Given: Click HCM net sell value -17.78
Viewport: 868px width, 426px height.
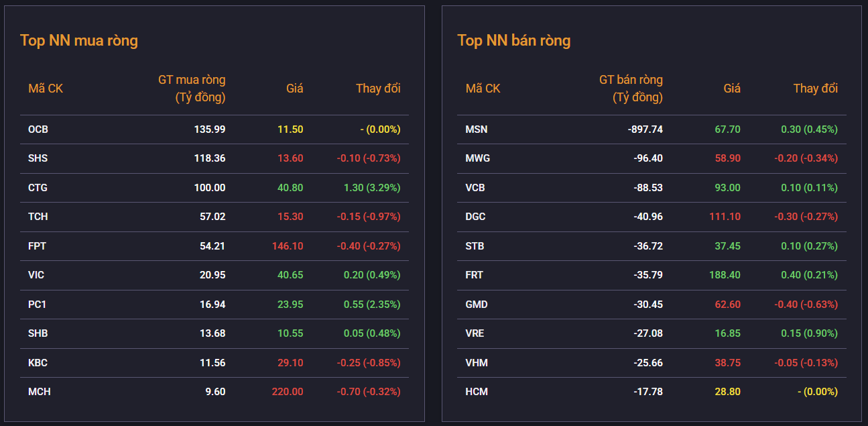Looking at the screenshot, I should pyautogui.click(x=648, y=392).
